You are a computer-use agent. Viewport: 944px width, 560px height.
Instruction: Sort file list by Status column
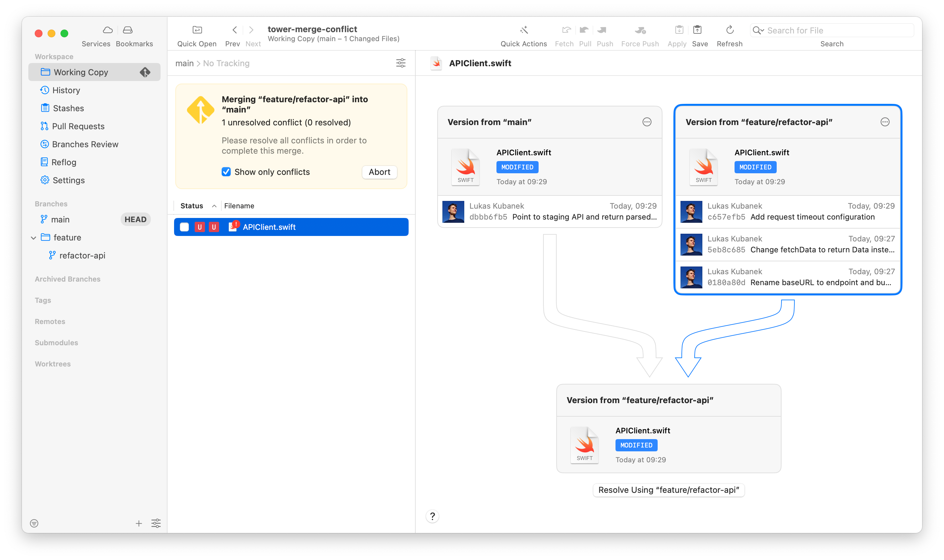[x=192, y=206]
